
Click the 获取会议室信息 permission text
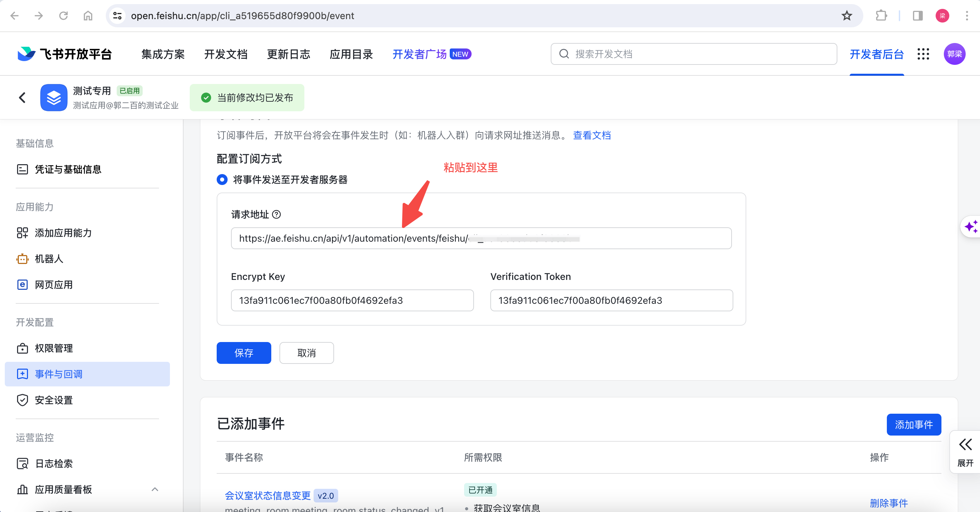pos(507,508)
